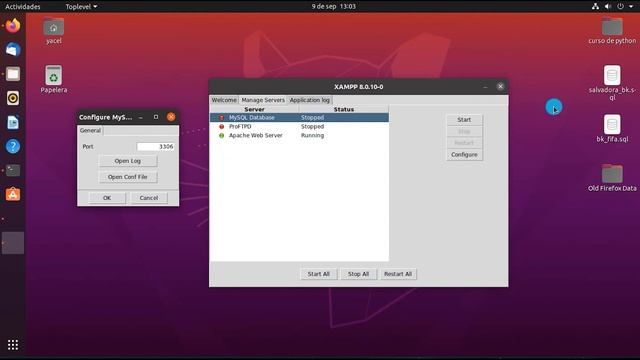This screenshot has width=640, height=360.
Task: Click the Port input field showing 3306
Action: coord(156,147)
